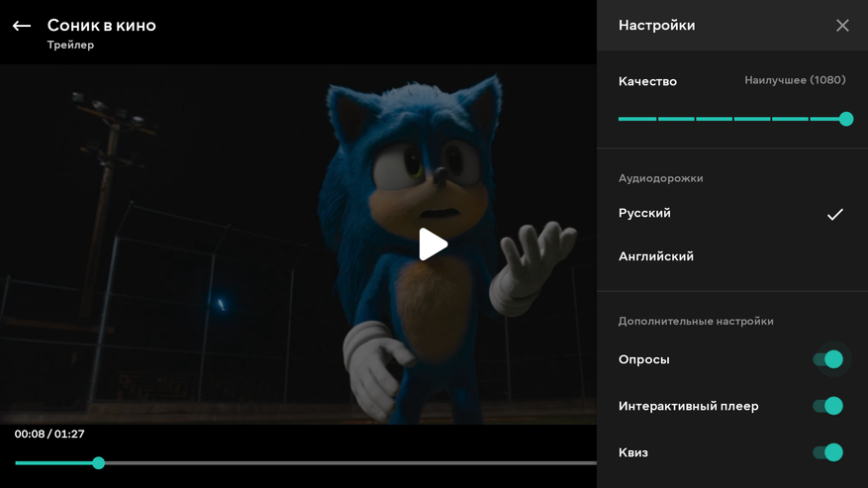Click the Настройки panel header title
868x488 pixels.
click(x=656, y=26)
